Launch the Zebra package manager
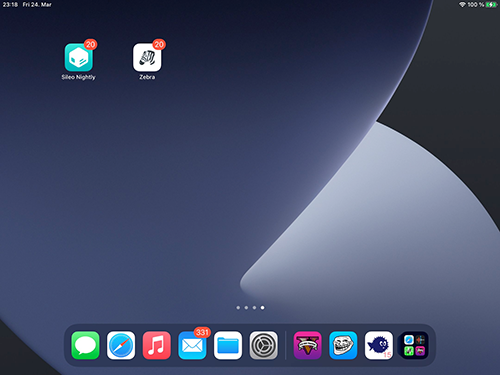Screen dimensions: 500x375 pos(147,57)
